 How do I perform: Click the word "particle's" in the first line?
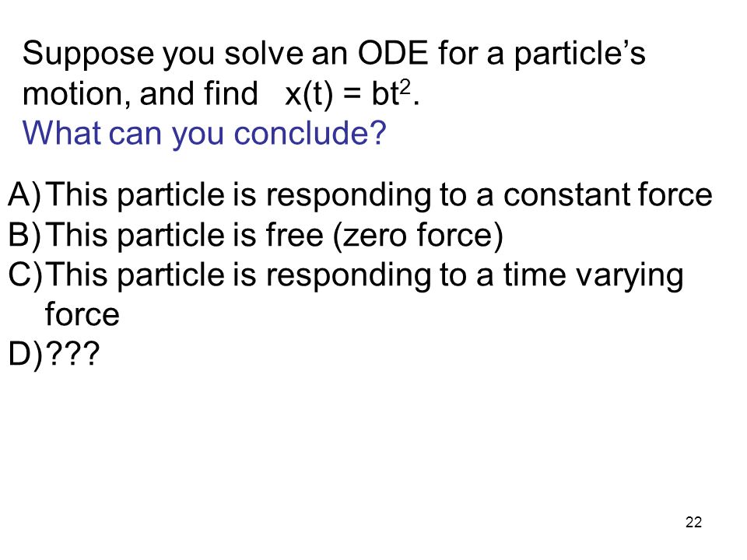click(x=580, y=54)
